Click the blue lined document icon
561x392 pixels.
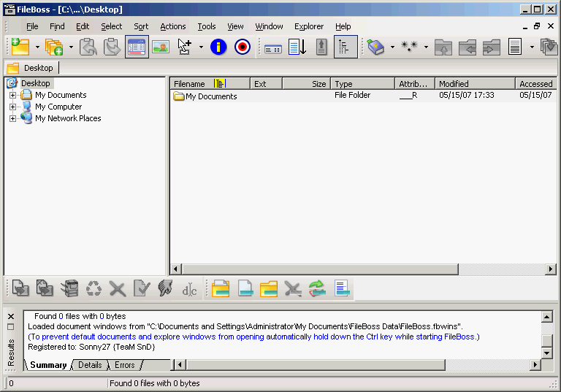coord(342,288)
